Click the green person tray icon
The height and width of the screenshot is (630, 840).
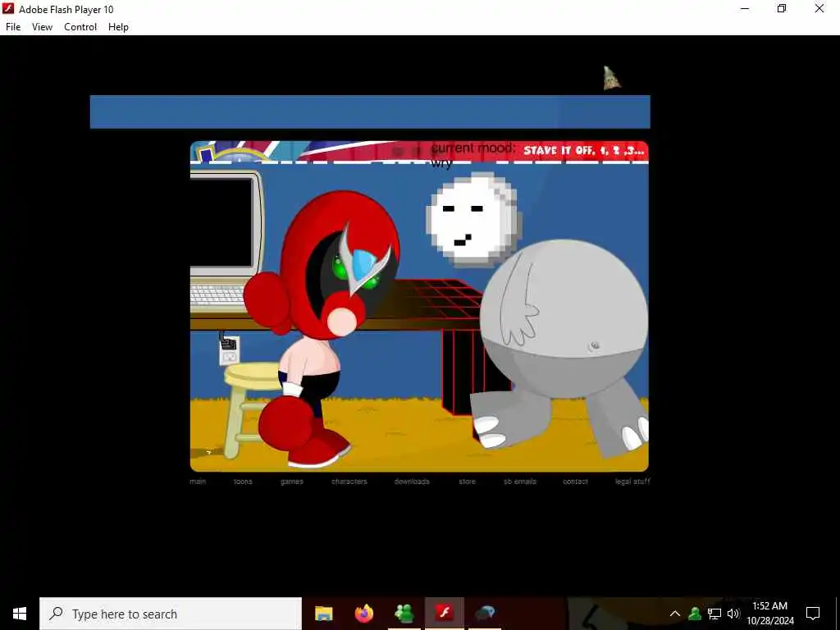click(695, 614)
